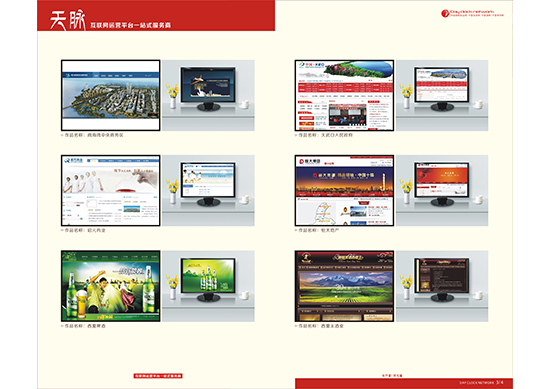Click the Day Clock Network logo at top right
The image size is (550, 389).
pyautogui.click(x=472, y=14)
